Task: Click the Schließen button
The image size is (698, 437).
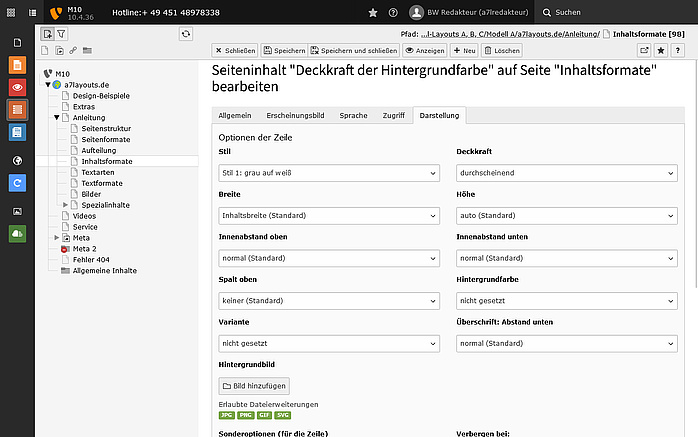Action: pos(235,50)
